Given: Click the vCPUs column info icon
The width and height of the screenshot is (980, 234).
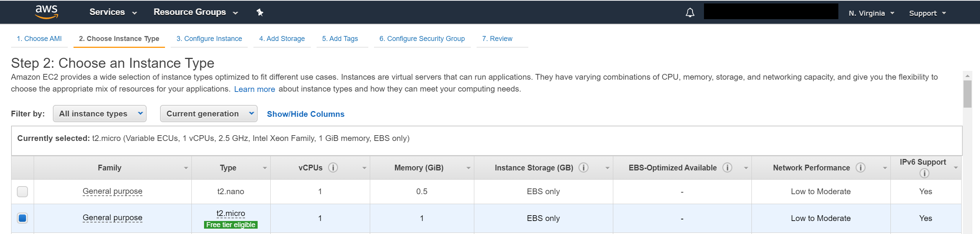Looking at the screenshot, I should tap(333, 168).
